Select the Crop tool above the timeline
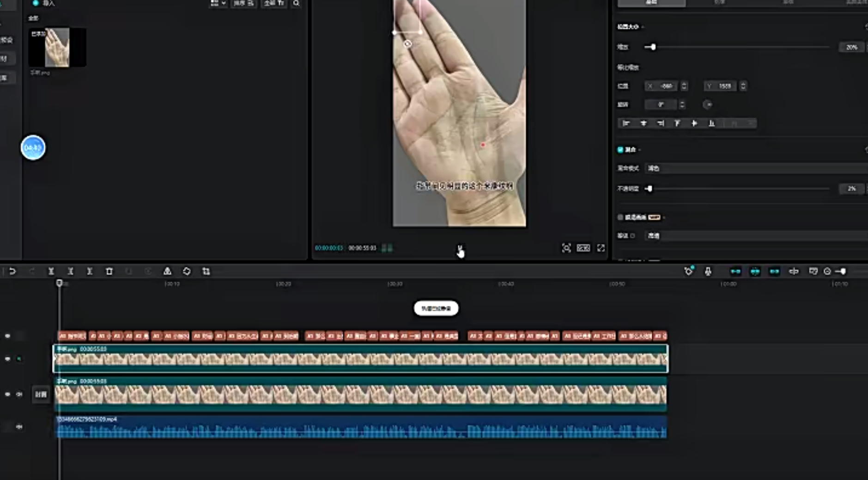868x480 pixels. pyautogui.click(x=206, y=271)
